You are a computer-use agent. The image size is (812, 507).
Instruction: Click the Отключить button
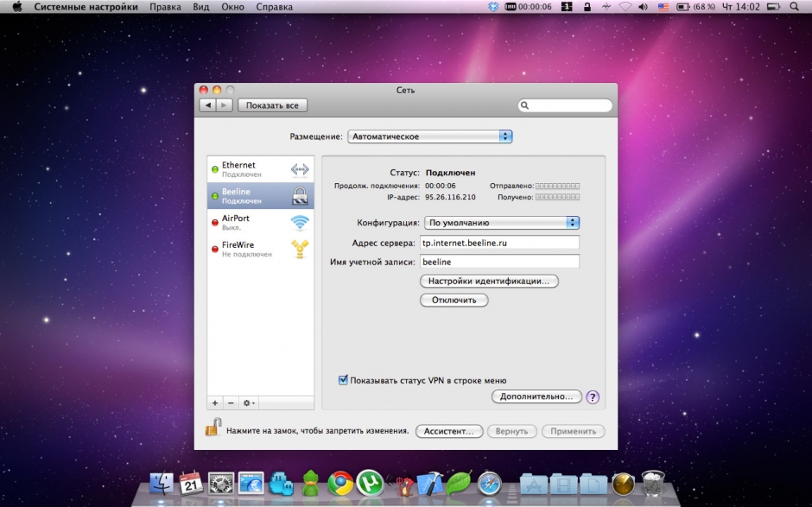click(x=454, y=301)
